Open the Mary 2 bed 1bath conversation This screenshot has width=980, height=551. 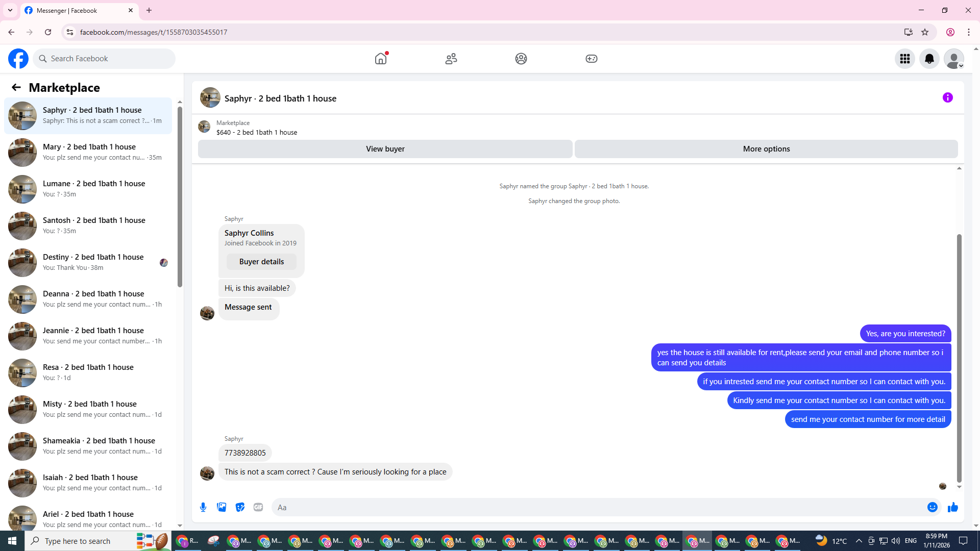88,153
